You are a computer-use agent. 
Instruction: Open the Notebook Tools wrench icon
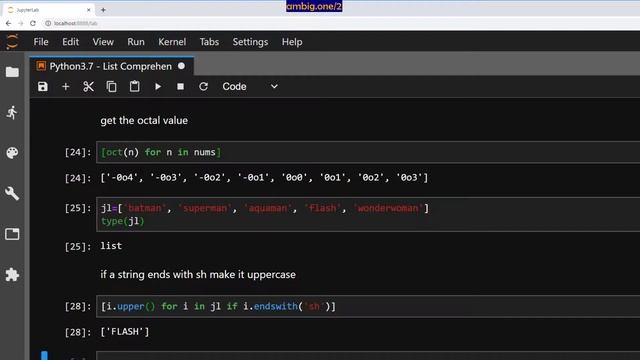12,193
